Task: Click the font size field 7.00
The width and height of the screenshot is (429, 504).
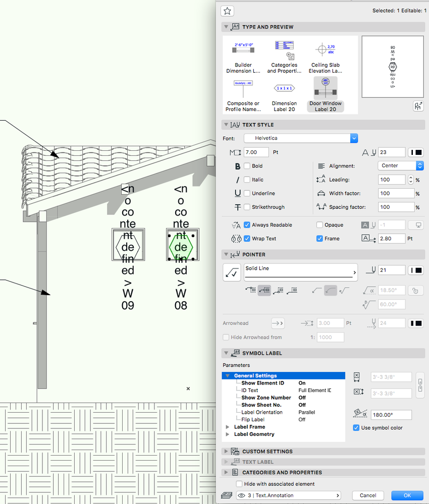Action: click(256, 152)
